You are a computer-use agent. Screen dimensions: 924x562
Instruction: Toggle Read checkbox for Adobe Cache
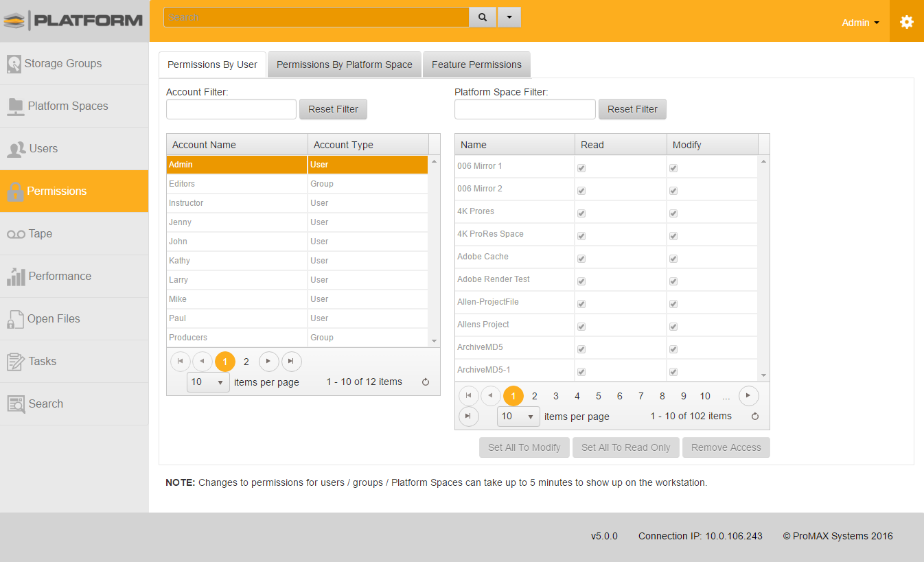(581, 259)
